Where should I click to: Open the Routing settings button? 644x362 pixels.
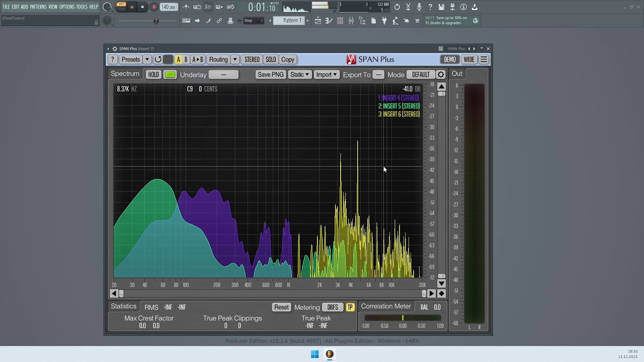218,59
